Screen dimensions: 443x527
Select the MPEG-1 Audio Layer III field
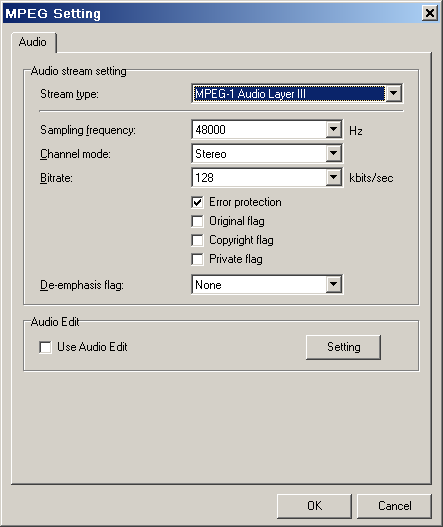point(289,93)
